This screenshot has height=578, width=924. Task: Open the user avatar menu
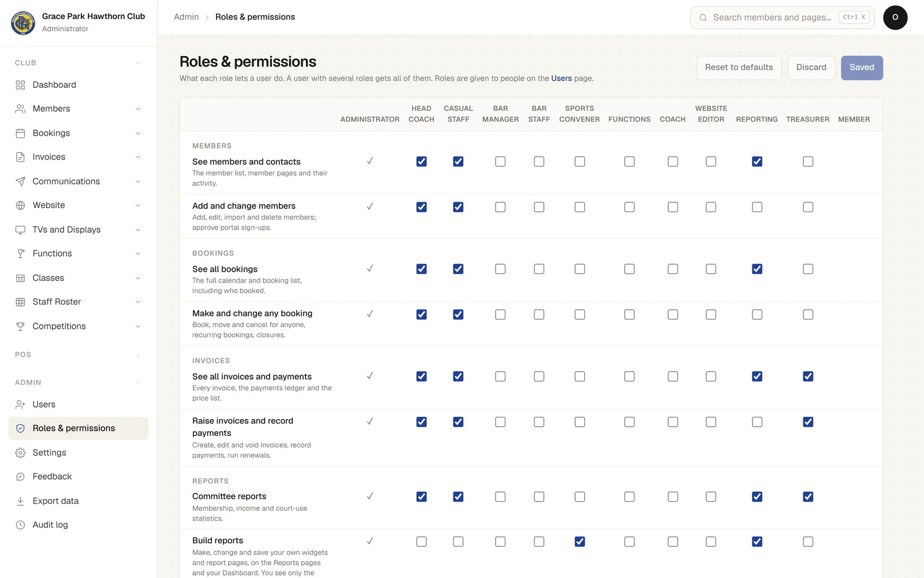coord(895,17)
